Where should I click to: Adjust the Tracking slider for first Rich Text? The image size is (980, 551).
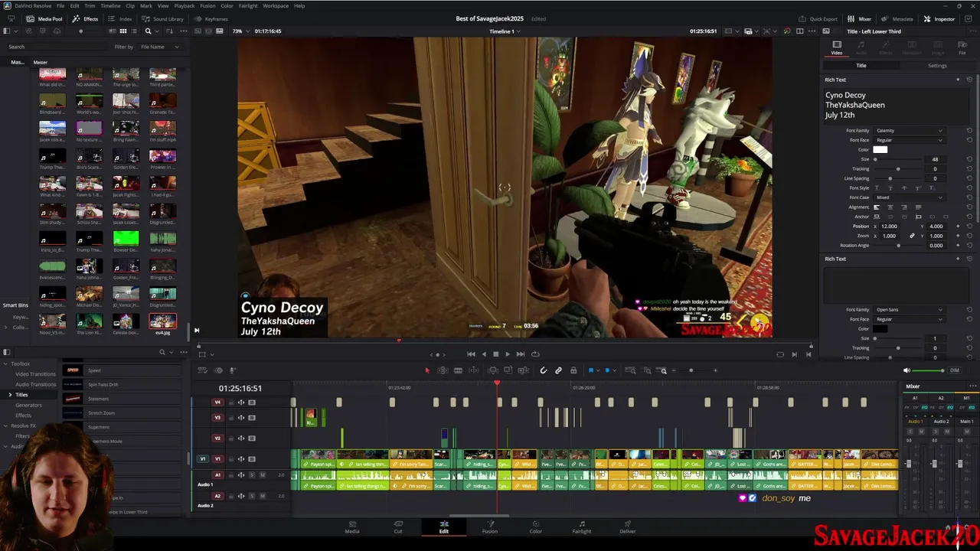tap(898, 169)
